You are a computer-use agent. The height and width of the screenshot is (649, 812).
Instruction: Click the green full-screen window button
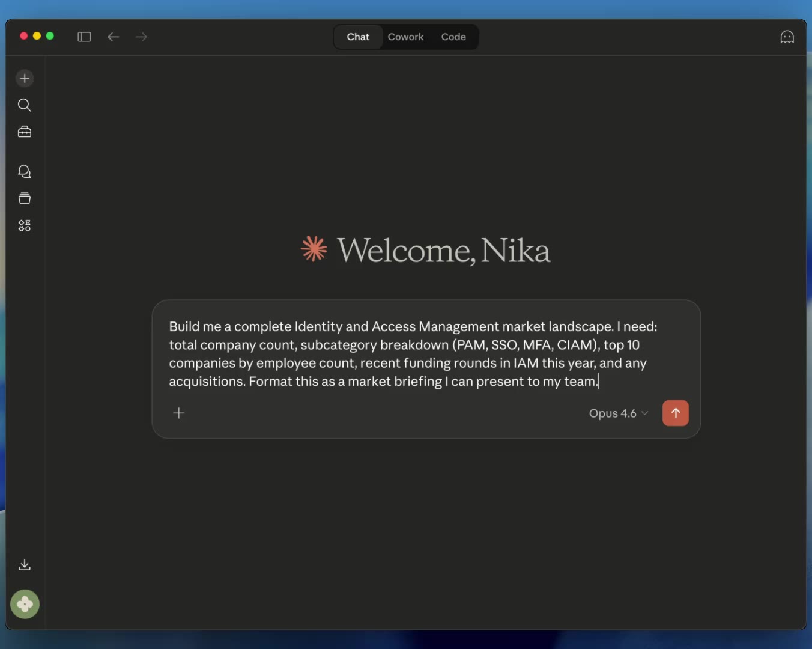(x=50, y=36)
